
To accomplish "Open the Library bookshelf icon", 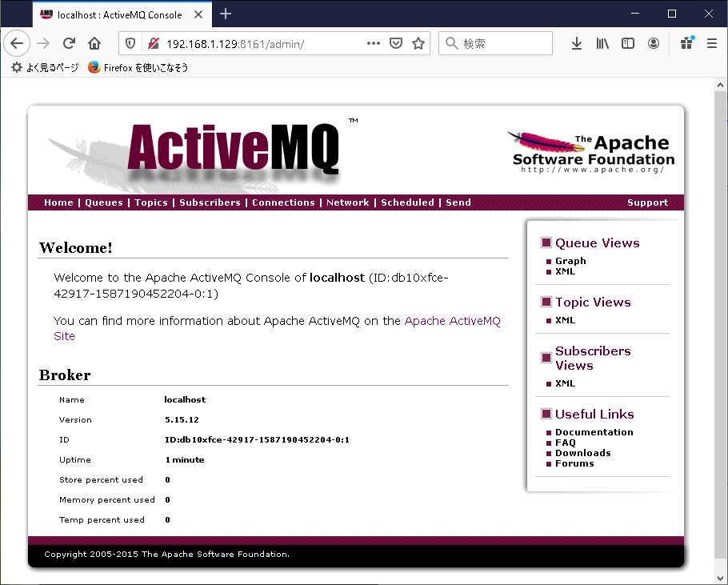I will [x=602, y=43].
